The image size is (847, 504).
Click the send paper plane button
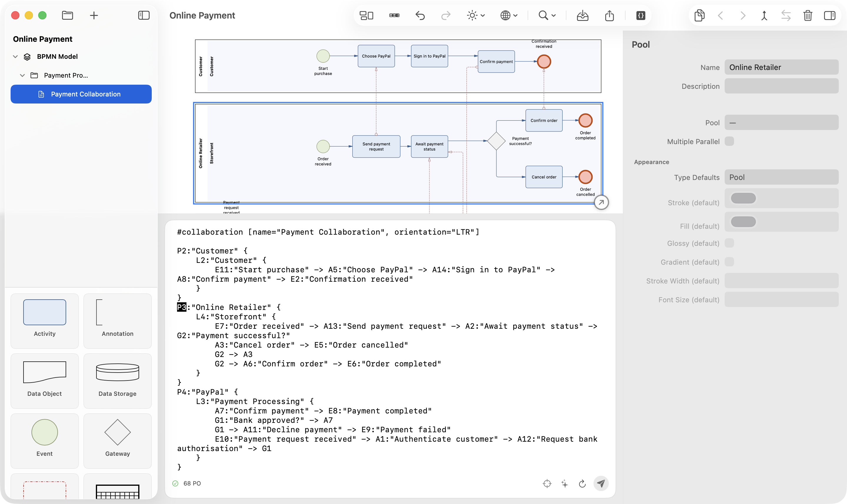click(x=601, y=483)
